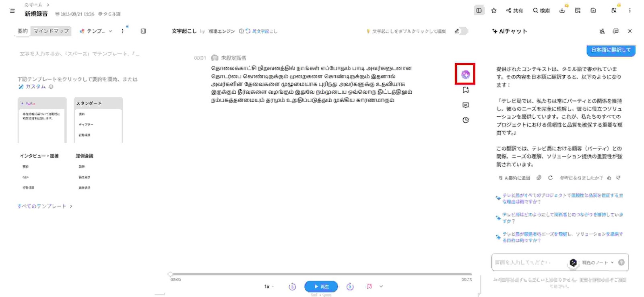Click the star favorite icon in top bar

coord(493,10)
